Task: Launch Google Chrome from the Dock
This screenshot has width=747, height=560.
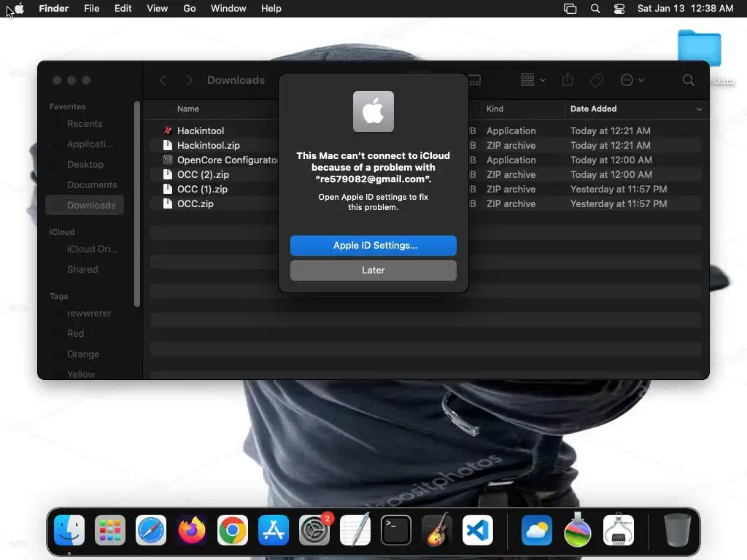Action: pos(233,530)
